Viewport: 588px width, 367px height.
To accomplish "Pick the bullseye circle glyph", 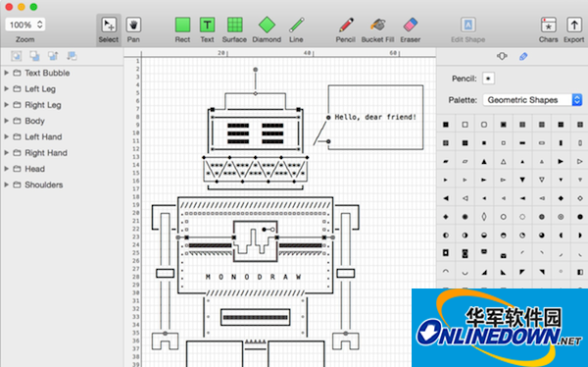I will [561, 217].
